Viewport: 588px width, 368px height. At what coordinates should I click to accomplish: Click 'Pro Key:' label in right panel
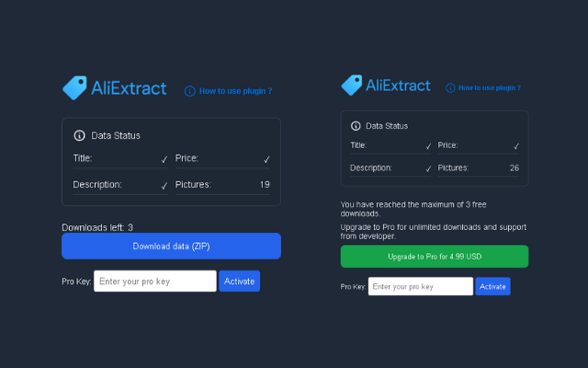tap(353, 286)
